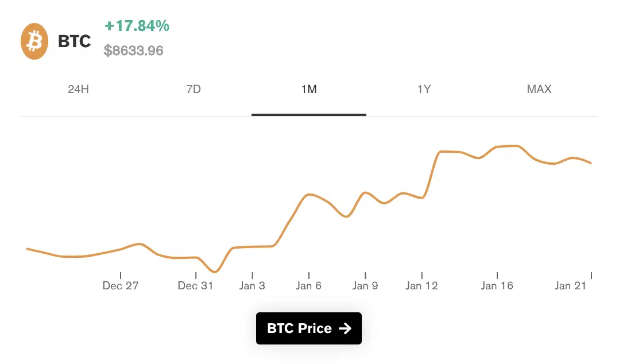Select the 7D timeframe tab
The height and width of the screenshot is (364, 619).
click(194, 89)
